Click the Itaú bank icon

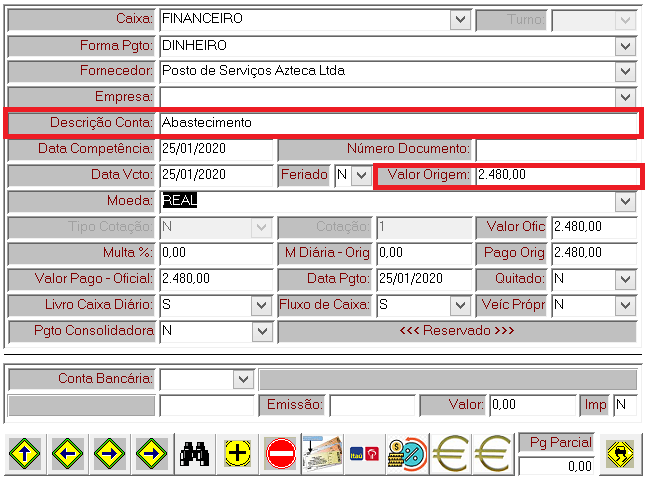tap(363, 454)
